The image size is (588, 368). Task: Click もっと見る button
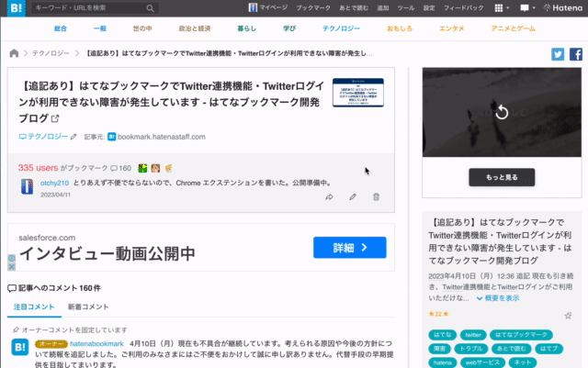coord(502,177)
